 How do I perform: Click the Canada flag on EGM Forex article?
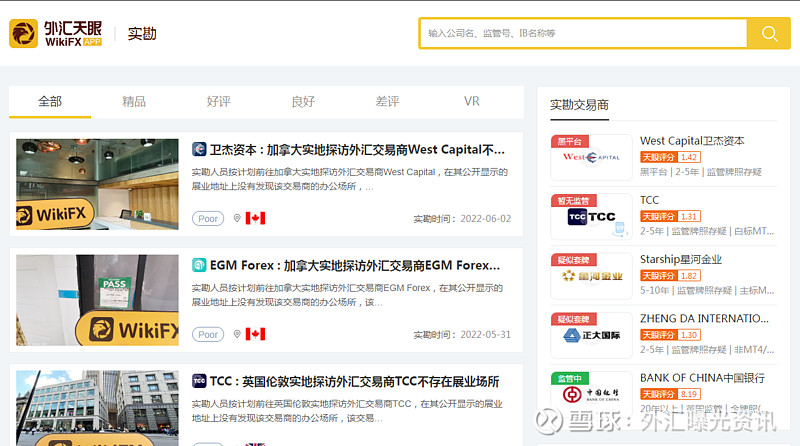coord(255,334)
